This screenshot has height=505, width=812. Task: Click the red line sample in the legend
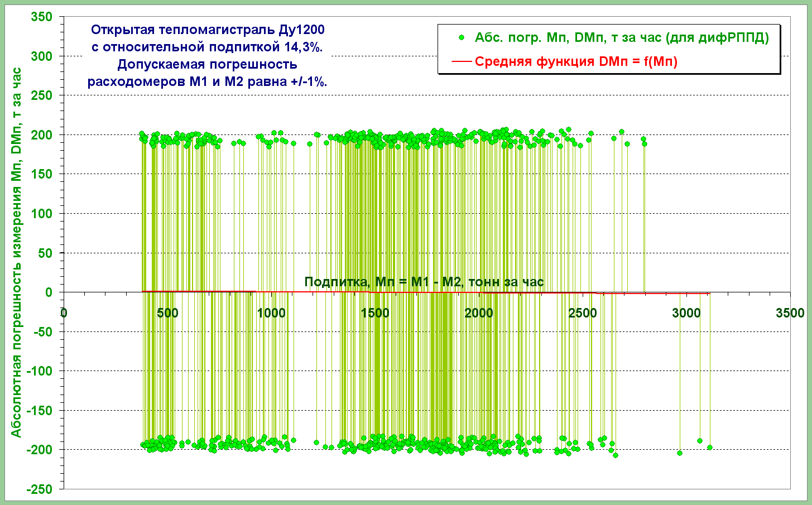(461, 61)
